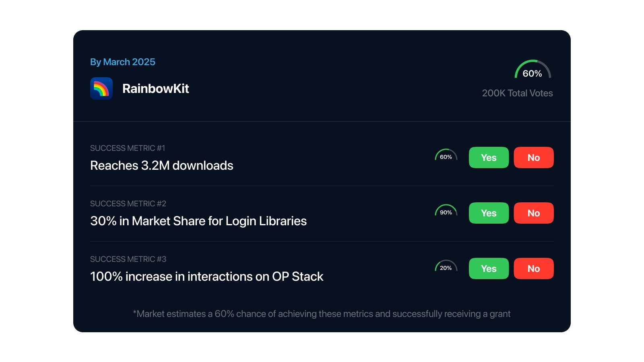Click the 20% gauge for OP Stack metric
Image resolution: width=644 pixels, height=362 pixels.
446,267
